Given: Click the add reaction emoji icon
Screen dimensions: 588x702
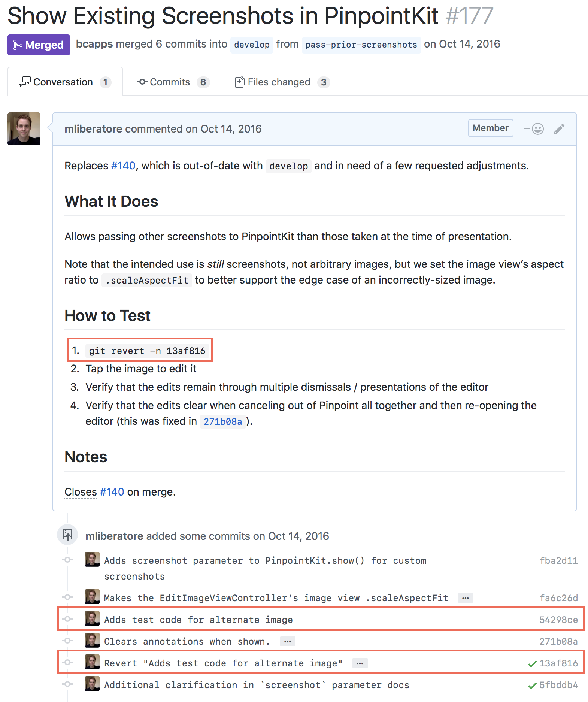Looking at the screenshot, I should coord(534,129).
